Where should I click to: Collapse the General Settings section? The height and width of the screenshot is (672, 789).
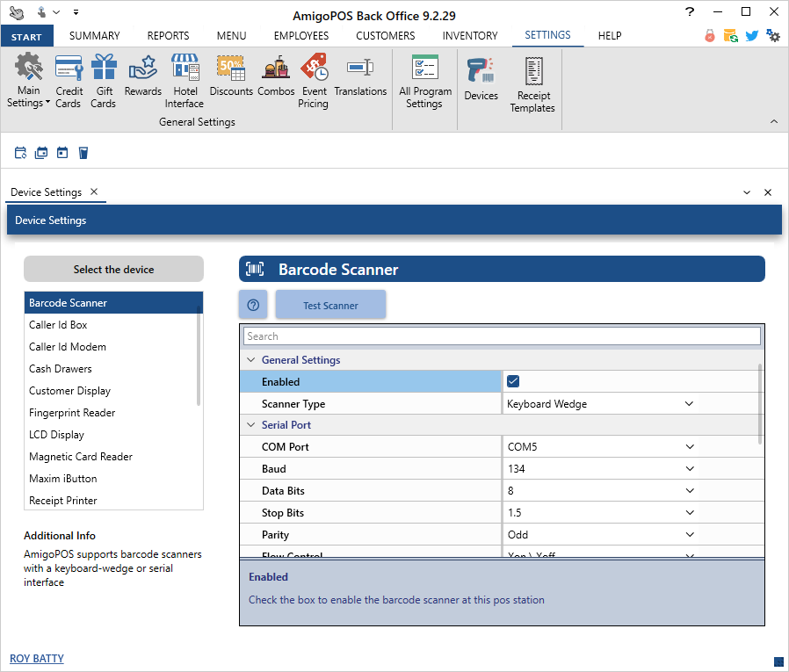click(251, 360)
